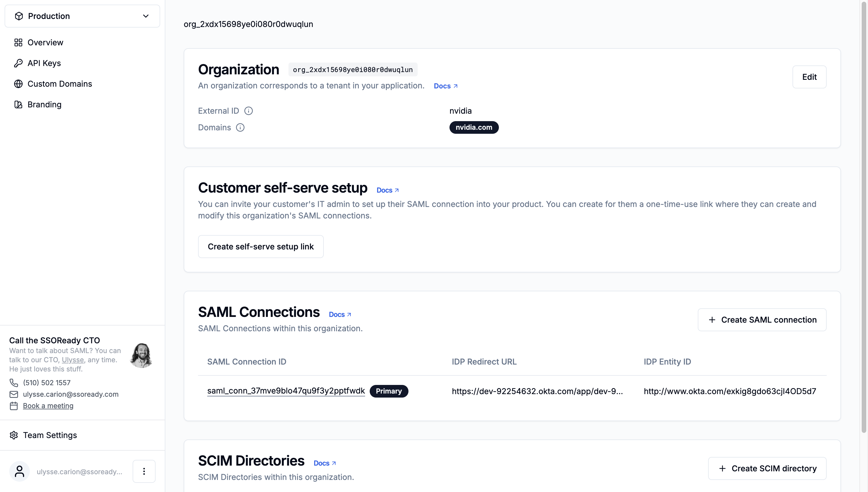Click the Overview grid icon

point(19,42)
